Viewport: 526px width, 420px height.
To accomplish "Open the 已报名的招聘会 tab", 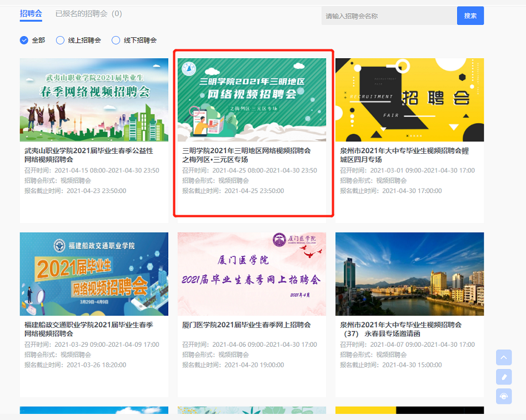I will click(88, 14).
